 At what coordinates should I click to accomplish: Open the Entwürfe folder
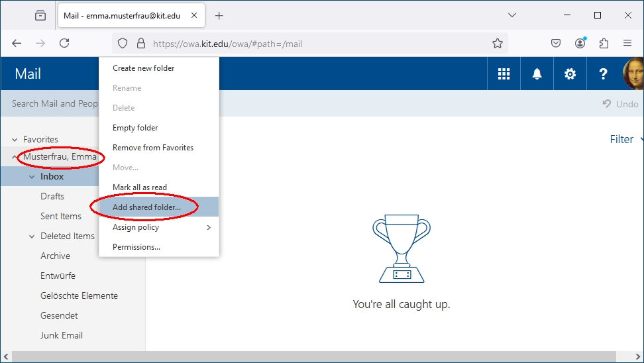[58, 276]
